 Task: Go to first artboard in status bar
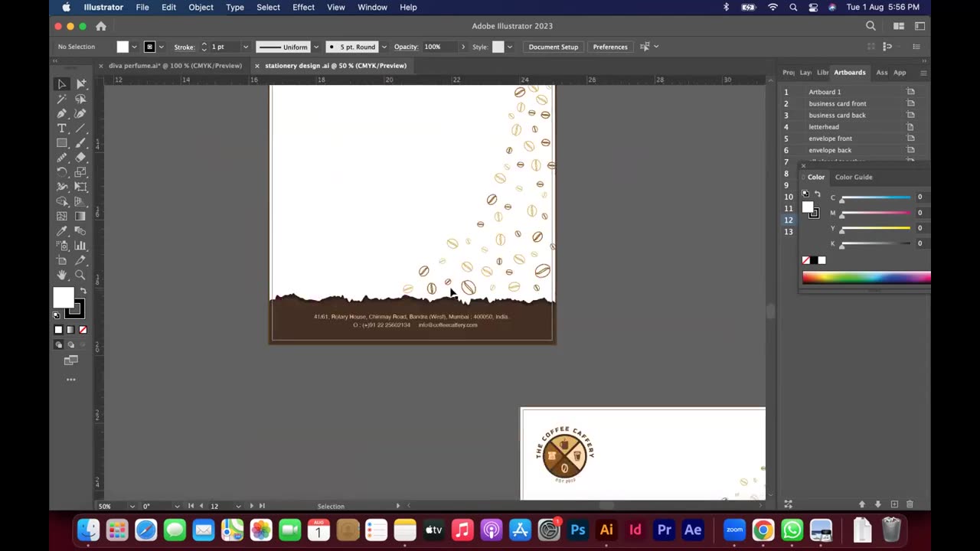point(191,506)
